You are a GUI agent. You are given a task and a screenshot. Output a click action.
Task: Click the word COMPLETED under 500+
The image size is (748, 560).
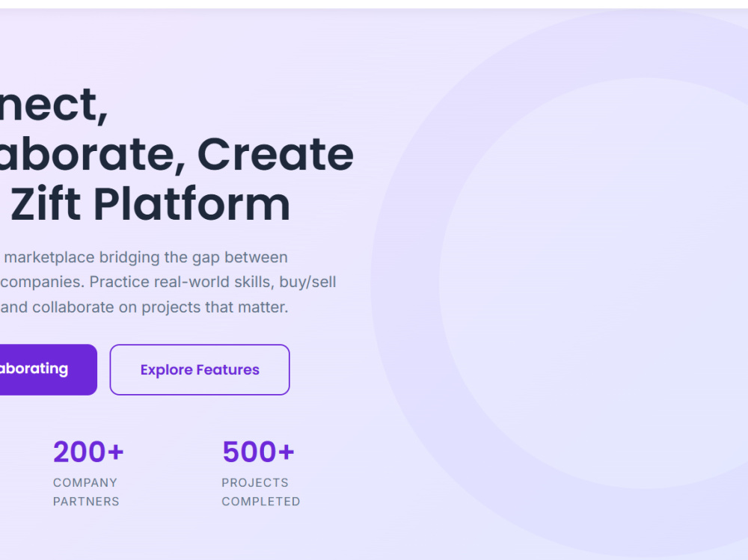click(x=260, y=502)
